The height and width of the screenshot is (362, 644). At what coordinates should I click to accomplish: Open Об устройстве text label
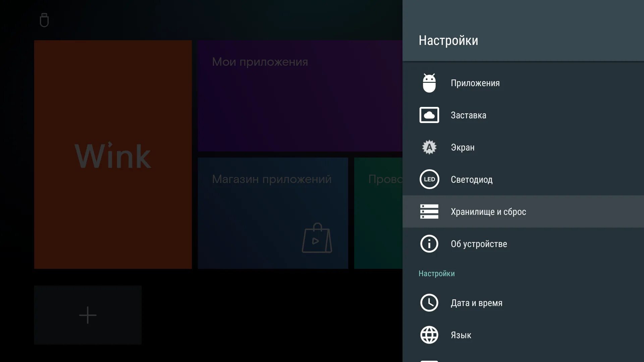[479, 244]
